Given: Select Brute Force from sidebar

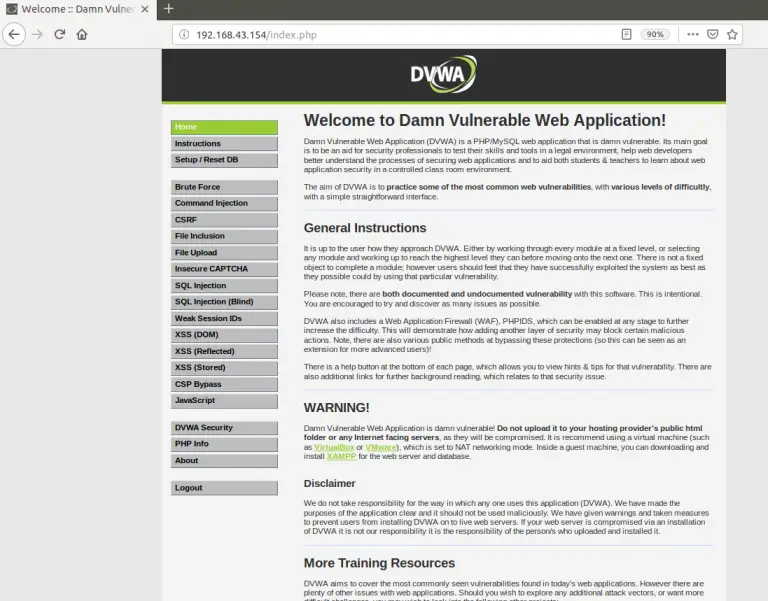Looking at the screenshot, I should tap(224, 187).
